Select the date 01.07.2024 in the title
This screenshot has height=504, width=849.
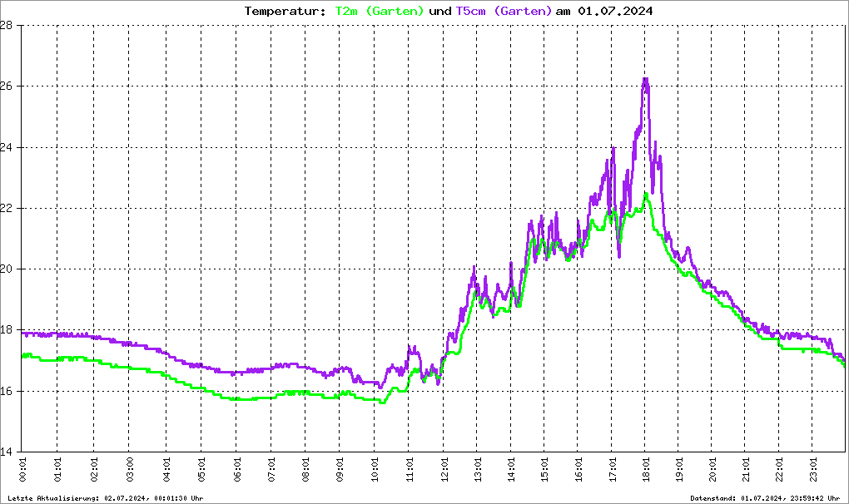click(615, 11)
